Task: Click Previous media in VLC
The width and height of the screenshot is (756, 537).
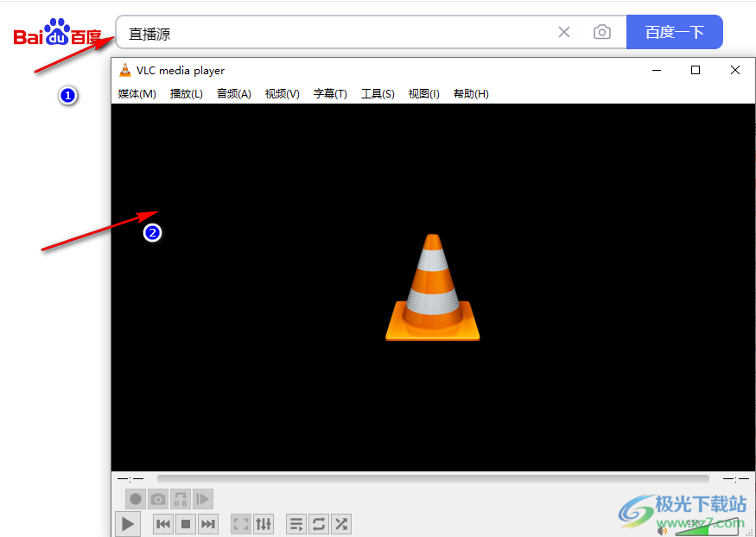Action: (163, 524)
